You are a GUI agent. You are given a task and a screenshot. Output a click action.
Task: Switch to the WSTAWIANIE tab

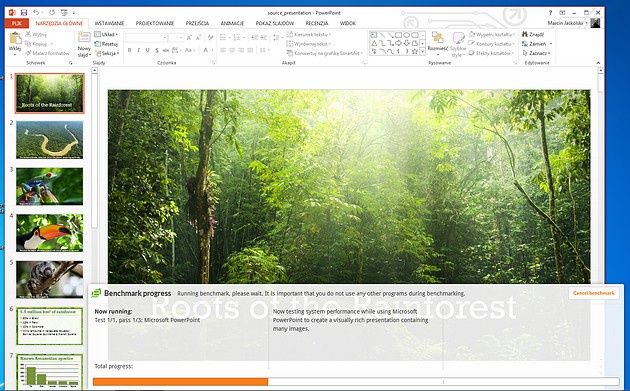109,23
